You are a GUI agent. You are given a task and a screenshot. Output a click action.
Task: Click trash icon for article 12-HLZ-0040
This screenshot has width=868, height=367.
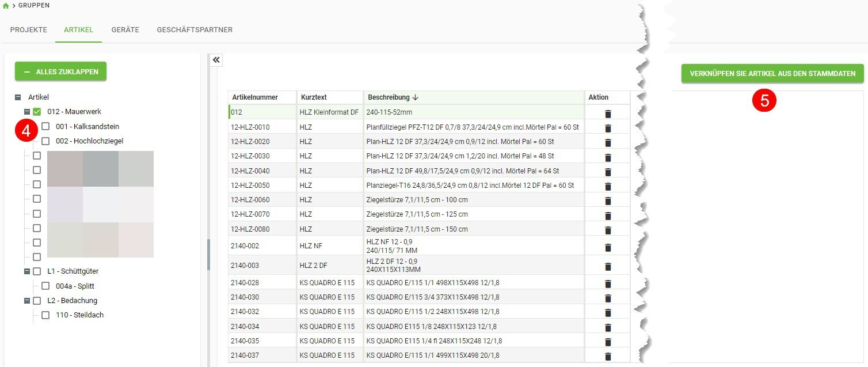click(x=607, y=172)
